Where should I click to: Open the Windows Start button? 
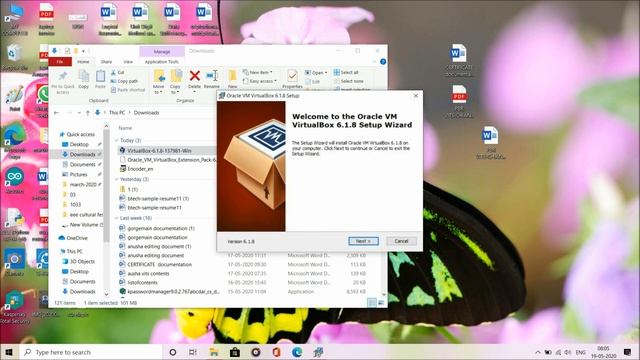(x=9, y=352)
